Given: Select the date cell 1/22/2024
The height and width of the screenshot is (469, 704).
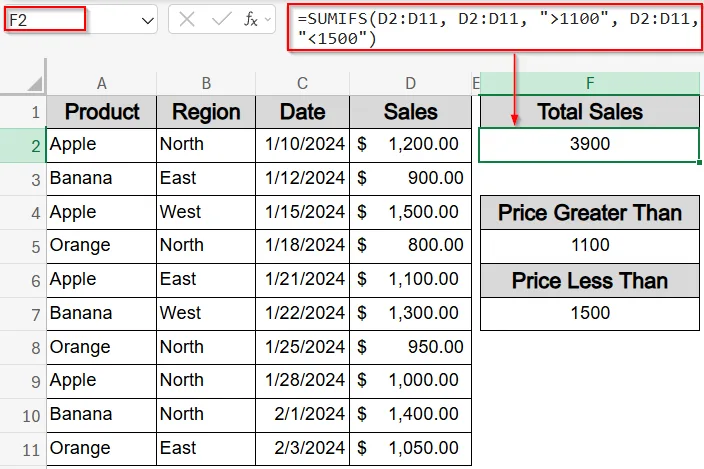Looking at the screenshot, I should [x=303, y=314].
